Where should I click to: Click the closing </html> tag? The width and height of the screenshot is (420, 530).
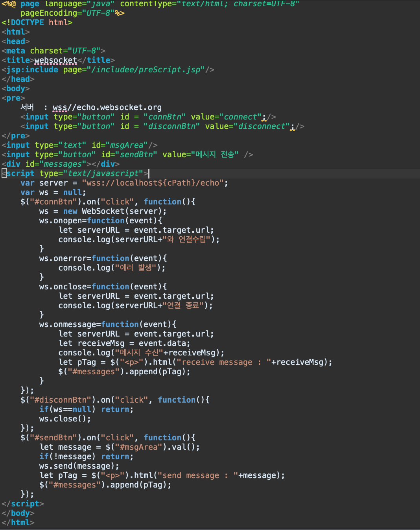pos(18,523)
